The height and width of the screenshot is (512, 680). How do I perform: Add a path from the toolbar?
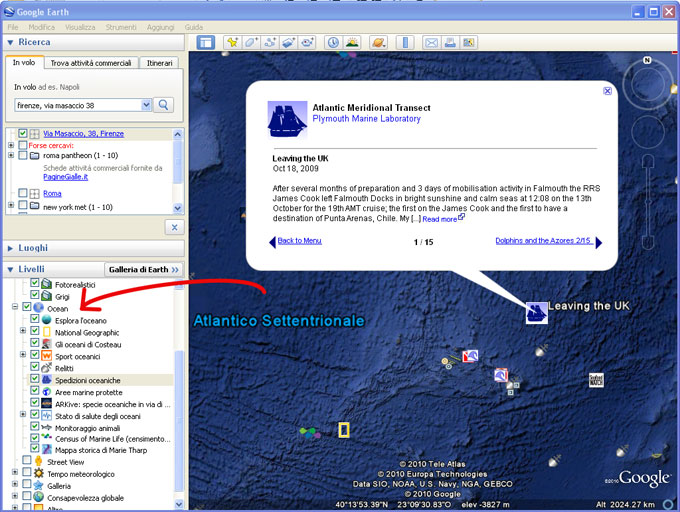click(270, 42)
